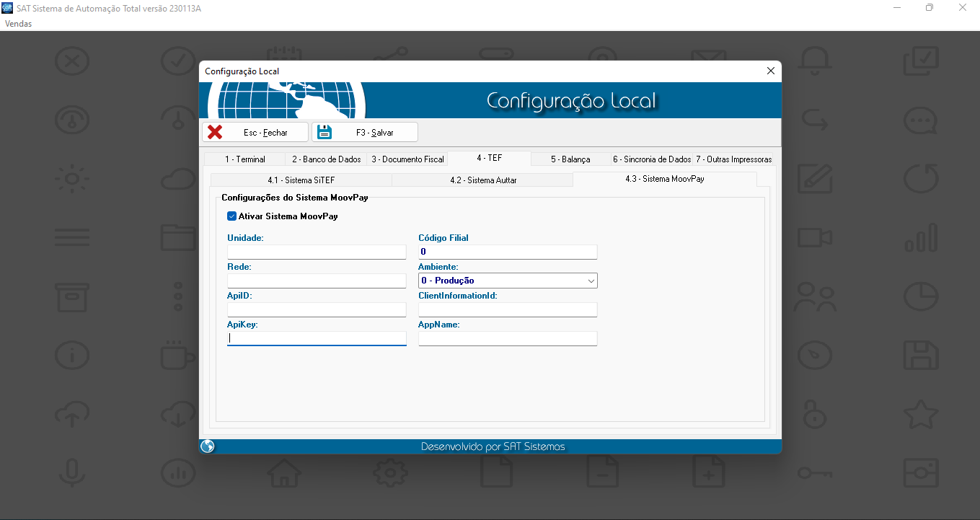Click the red X icon on Fechar button
This screenshot has width=980, height=520.
click(x=215, y=132)
